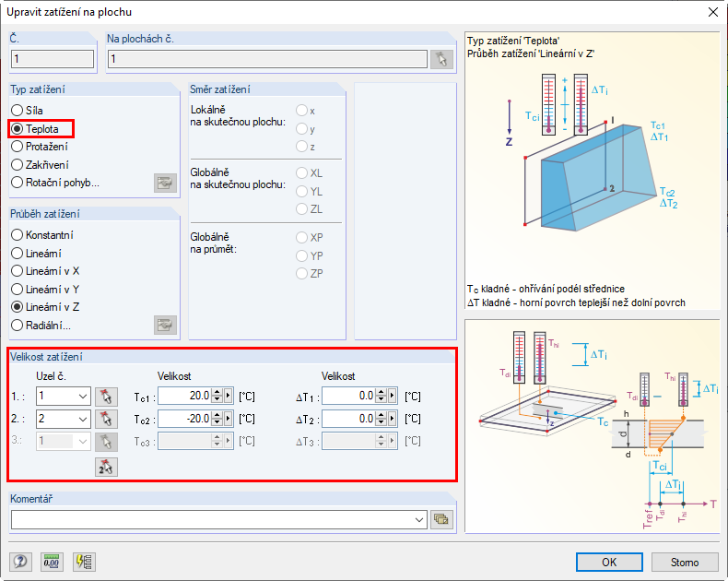Click the Storno button
This screenshot has width=728, height=581.
(685, 562)
